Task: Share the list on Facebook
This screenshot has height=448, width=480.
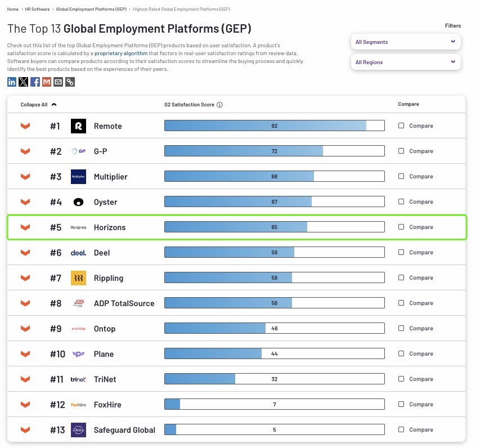Action: pos(35,82)
